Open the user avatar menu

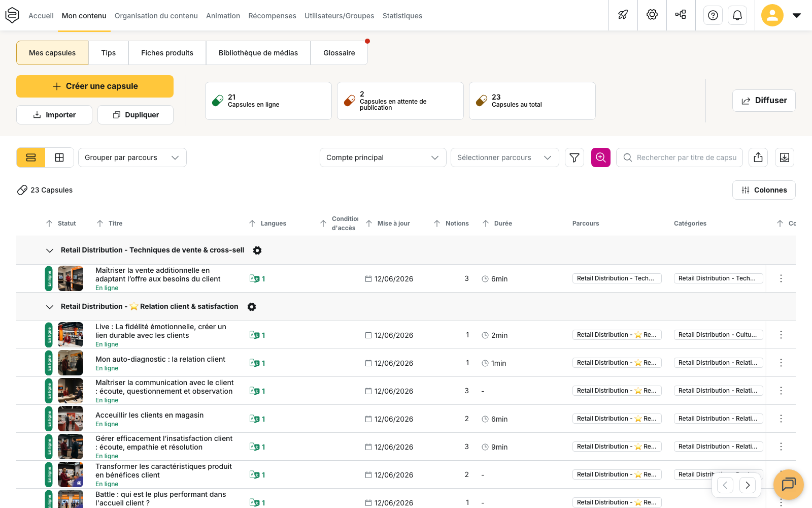(772, 15)
